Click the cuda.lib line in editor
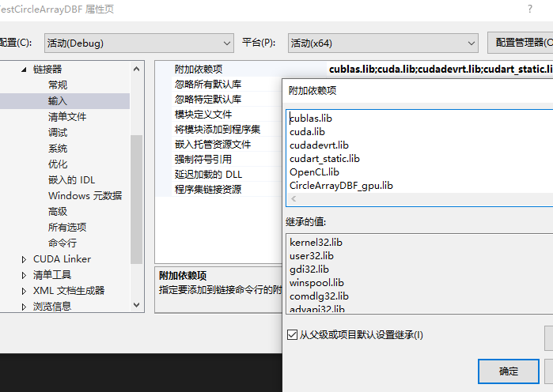The width and height of the screenshot is (553, 392). (307, 132)
